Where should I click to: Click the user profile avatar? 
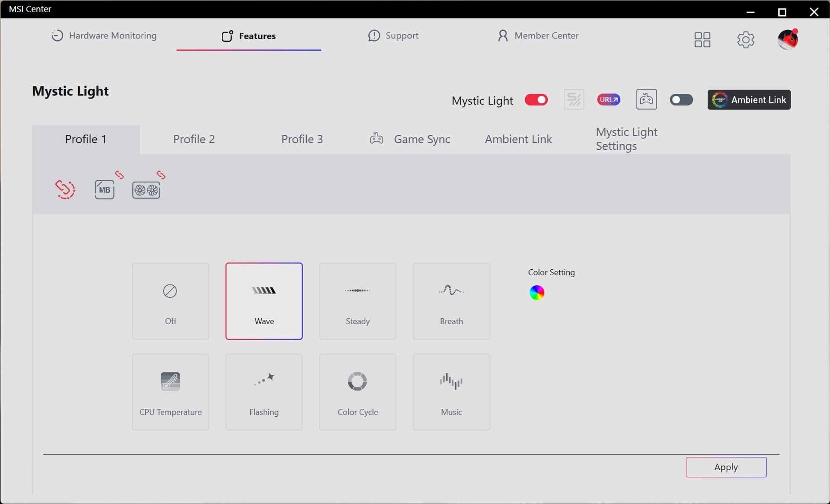[787, 40]
